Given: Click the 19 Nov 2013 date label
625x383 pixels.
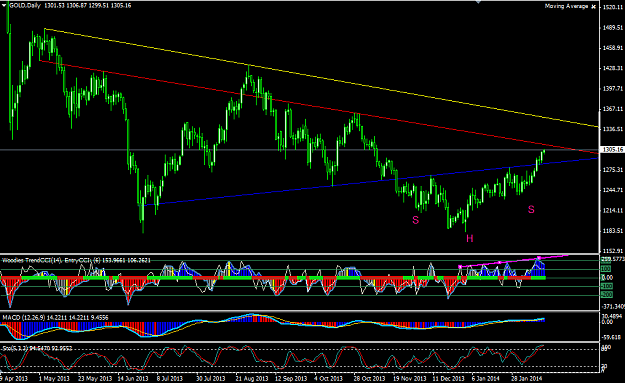Looking at the screenshot, I should tap(409, 378).
